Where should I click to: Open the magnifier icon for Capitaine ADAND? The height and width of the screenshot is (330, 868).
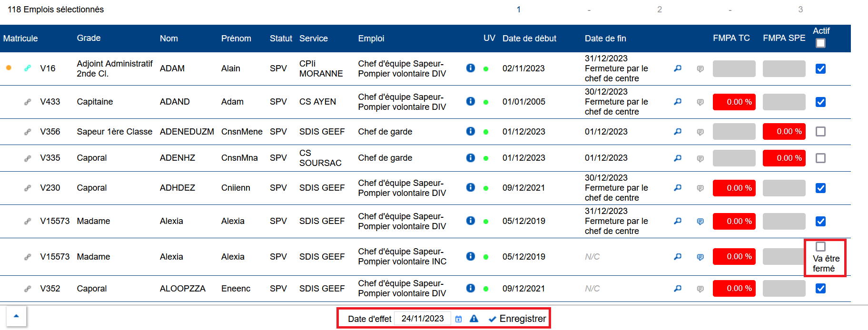pos(678,102)
